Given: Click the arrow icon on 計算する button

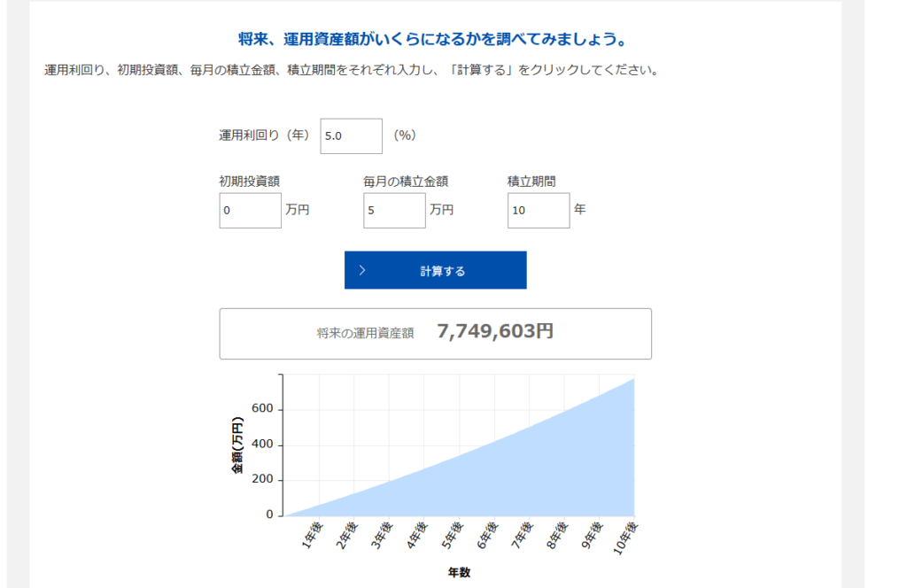Looking at the screenshot, I should click(362, 271).
